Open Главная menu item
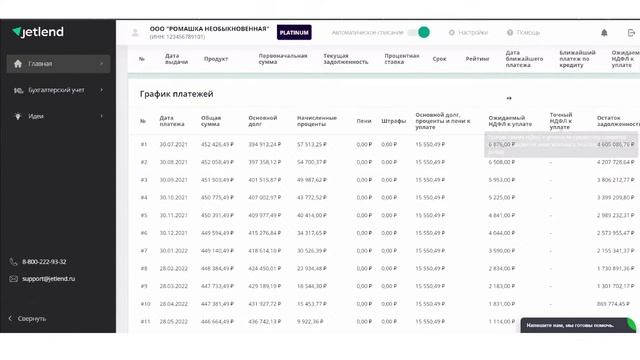The height and width of the screenshot is (360, 640). 58,64
